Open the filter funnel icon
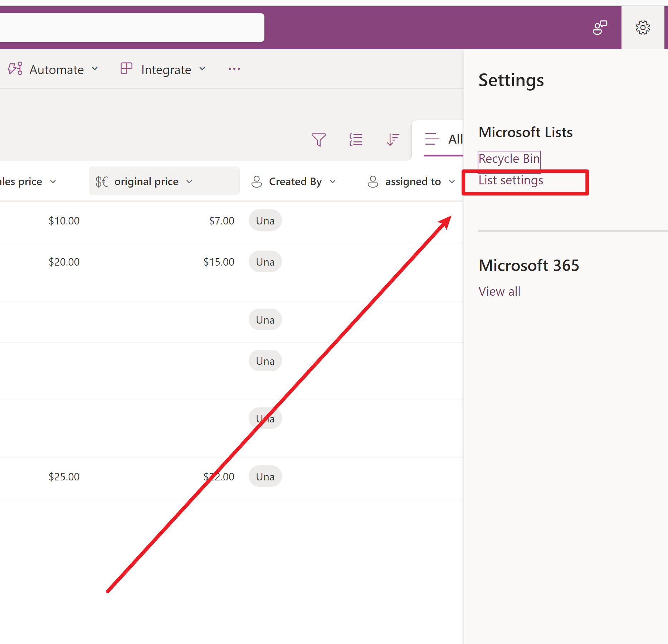The image size is (668, 644). (x=318, y=140)
